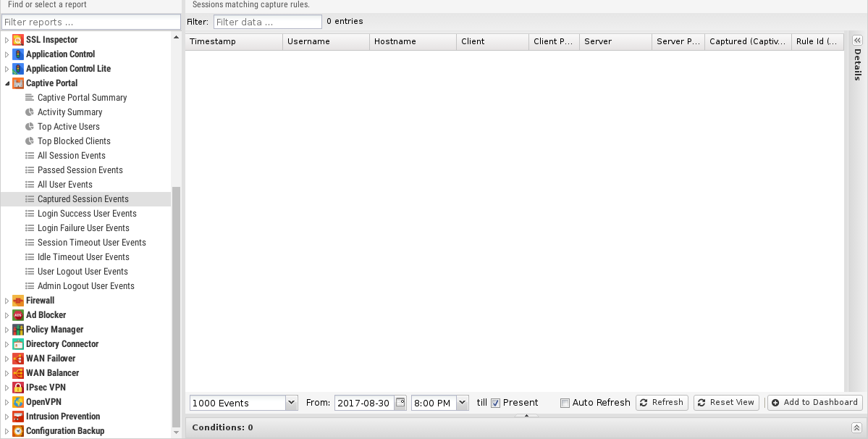Enable the Auto Refresh checkbox

(x=565, y=403)
